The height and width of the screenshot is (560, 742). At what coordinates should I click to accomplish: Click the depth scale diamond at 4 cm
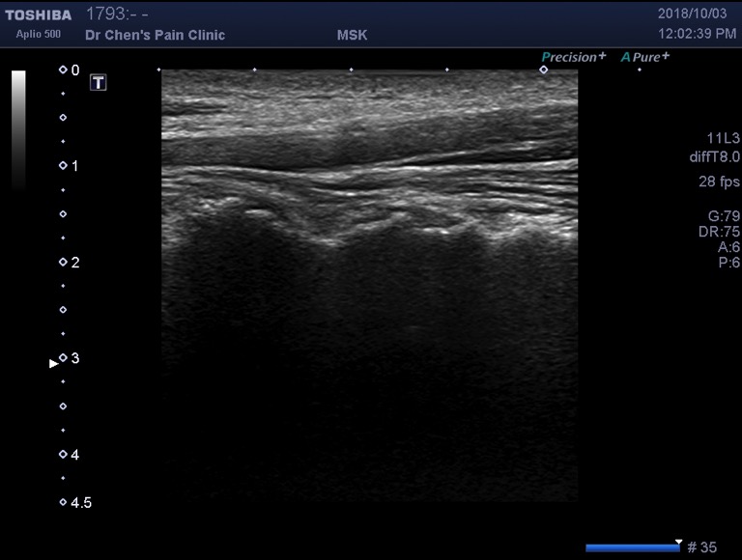click(x=63, y=454)
